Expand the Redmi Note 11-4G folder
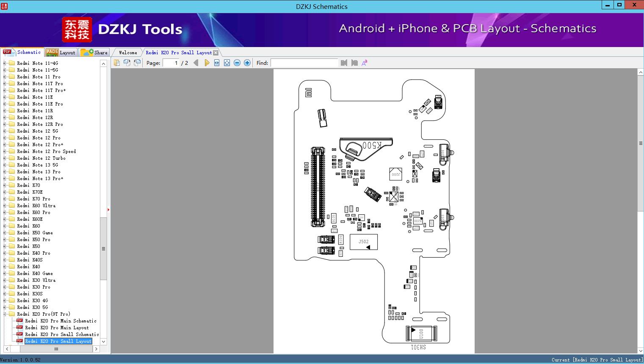Screen dimensions: 644x364 coord(5,63)
